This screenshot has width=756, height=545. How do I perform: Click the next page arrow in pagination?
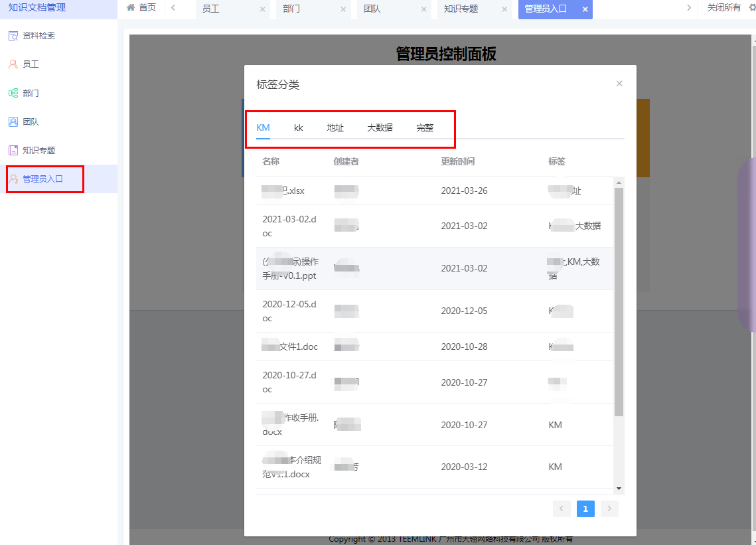[x=609, y=508]
